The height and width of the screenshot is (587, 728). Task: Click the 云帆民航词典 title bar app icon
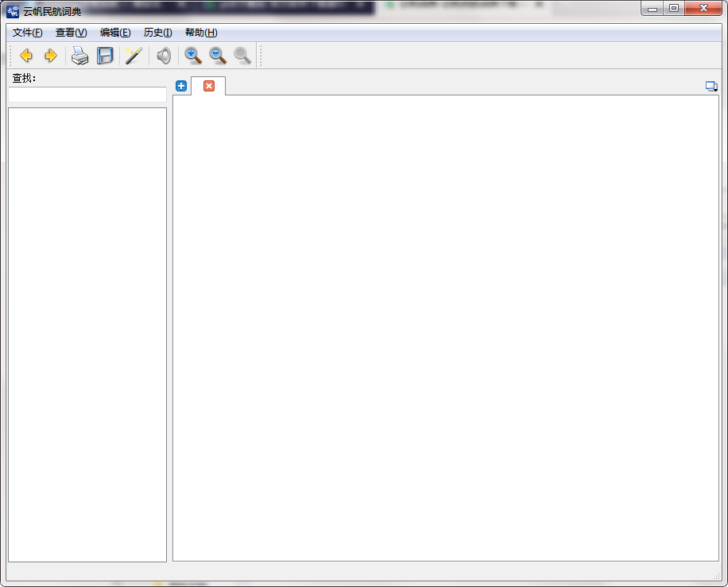click(x=13, y=11)
